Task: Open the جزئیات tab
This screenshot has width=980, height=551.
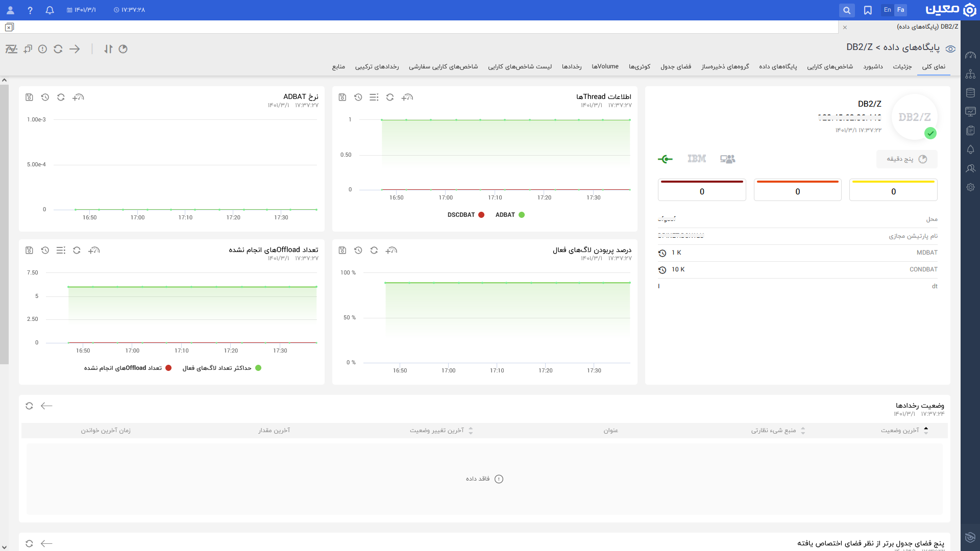Action: coord(902,67)
